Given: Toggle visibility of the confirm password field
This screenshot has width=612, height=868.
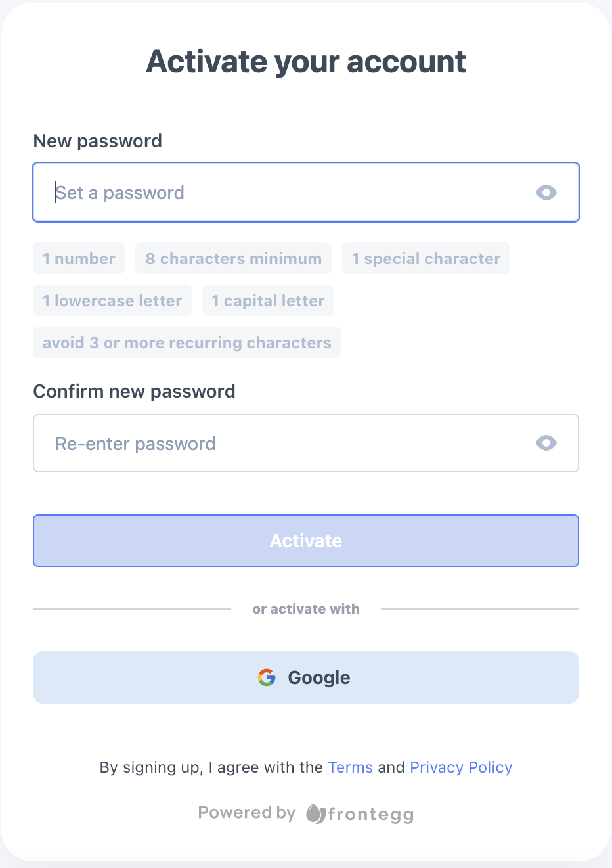Looking at the screenshot, I should [x=546, y=444].
